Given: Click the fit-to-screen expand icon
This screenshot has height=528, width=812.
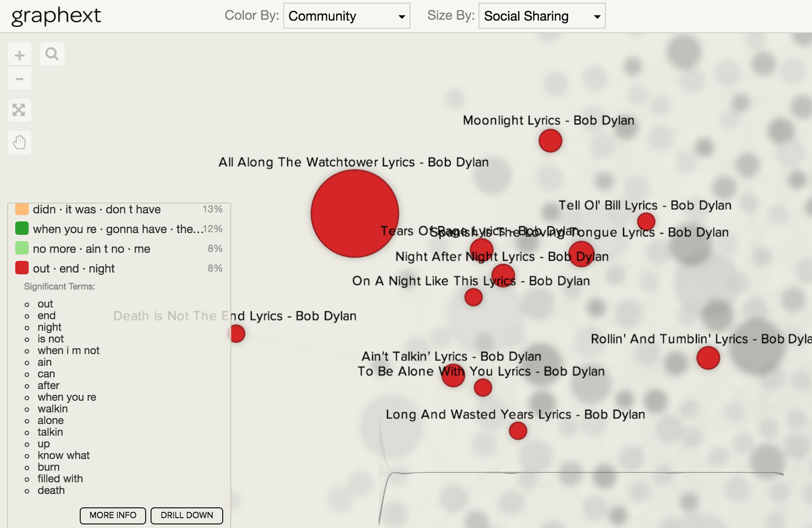Looking at the screenshot, I should pyautogui.click(x=19, y=110).
